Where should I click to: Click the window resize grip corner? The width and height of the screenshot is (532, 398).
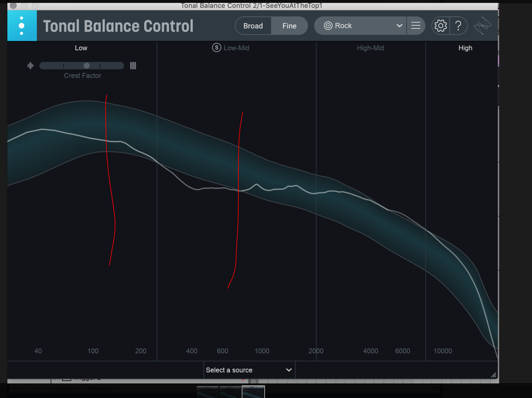pos(494,375)
